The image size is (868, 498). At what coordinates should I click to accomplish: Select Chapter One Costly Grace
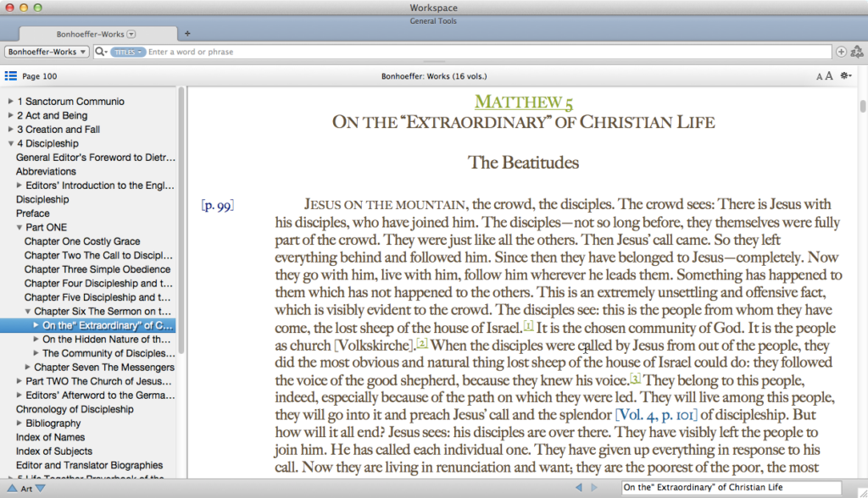[x=82, y=241]
